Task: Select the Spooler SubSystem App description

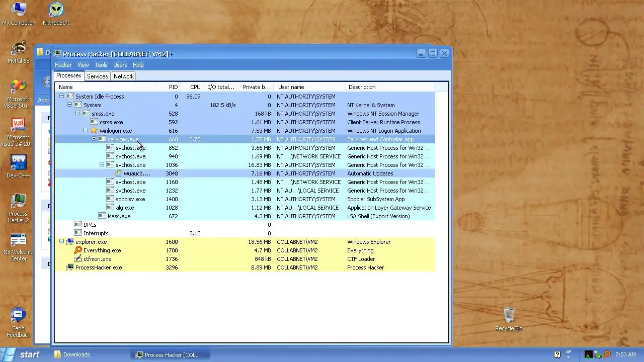Action: pyautogui.click(x=376, y=199)
